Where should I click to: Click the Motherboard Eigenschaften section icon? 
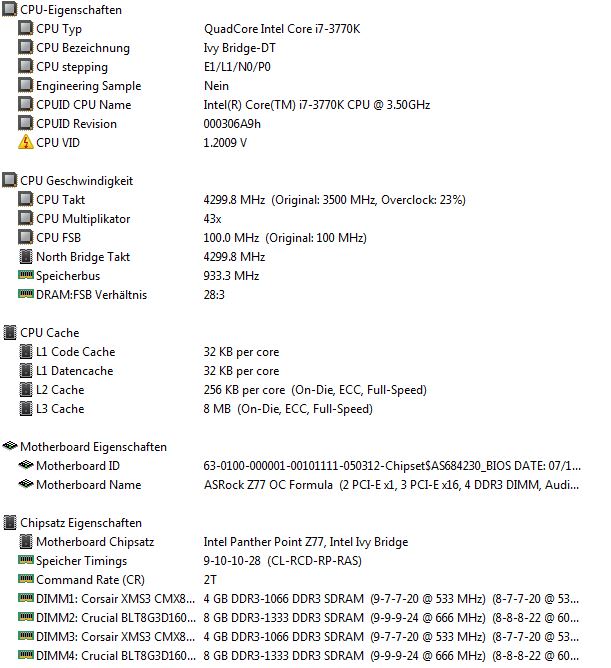(9, 446)
